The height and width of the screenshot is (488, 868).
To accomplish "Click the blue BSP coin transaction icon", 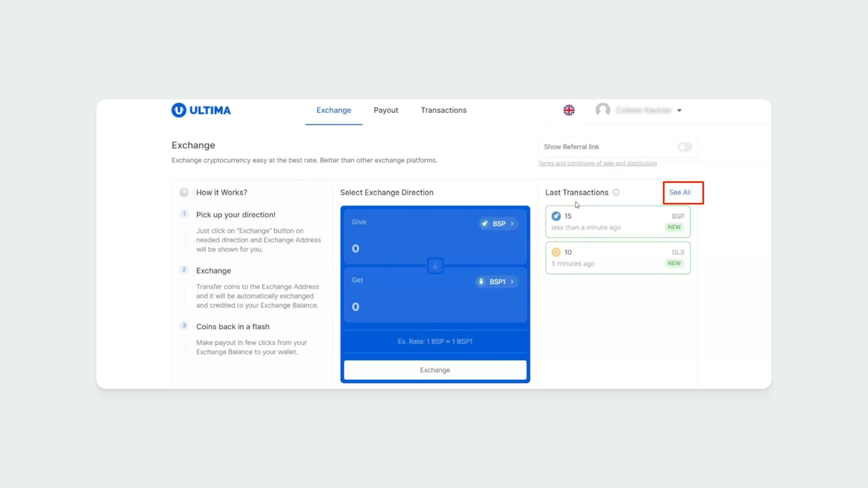I will tap(556, 216).
